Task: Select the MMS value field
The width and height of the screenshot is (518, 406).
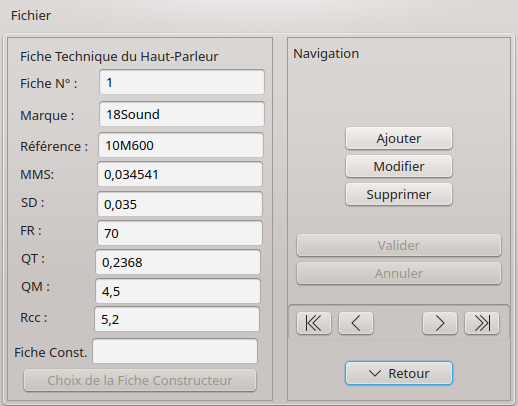Action: pos(180,174)
